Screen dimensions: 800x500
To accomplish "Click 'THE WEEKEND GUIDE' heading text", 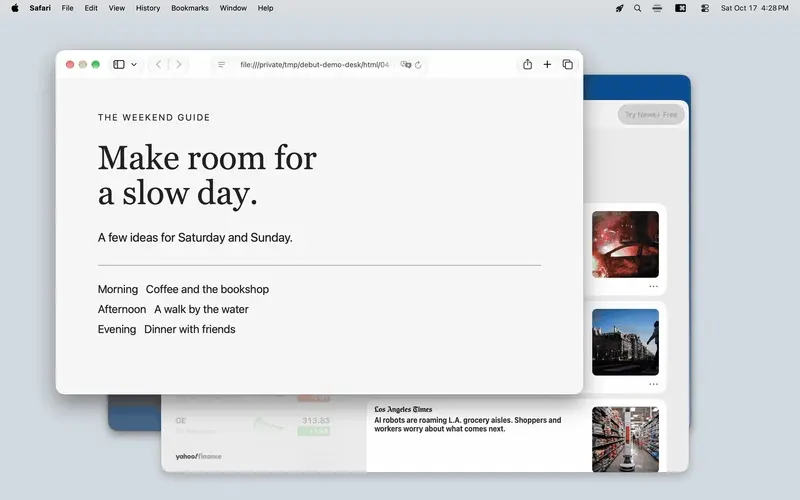I will pyautogui.click(x=154, y=117).
